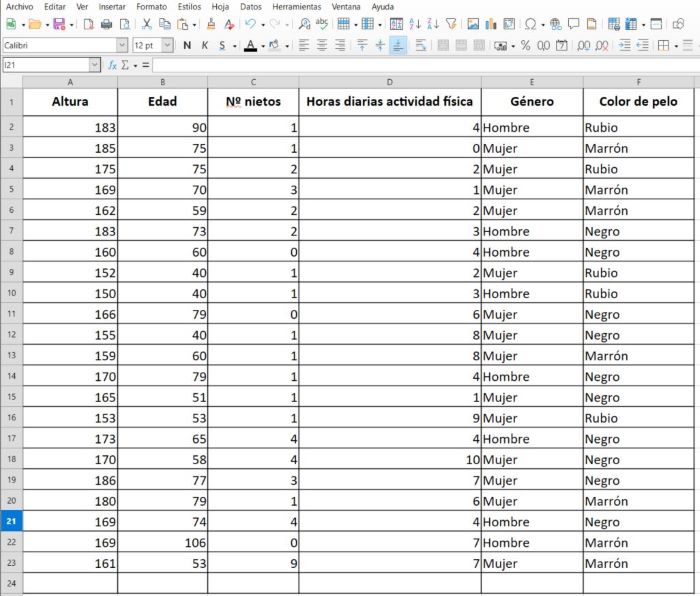Click the Print icon
The height and width of the screenshot is (596, 700).
[106, 24]
